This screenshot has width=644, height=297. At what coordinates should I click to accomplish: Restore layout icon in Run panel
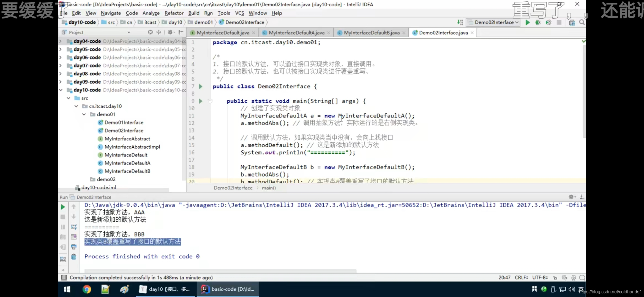pyautogui.click(x=63, y=259)
